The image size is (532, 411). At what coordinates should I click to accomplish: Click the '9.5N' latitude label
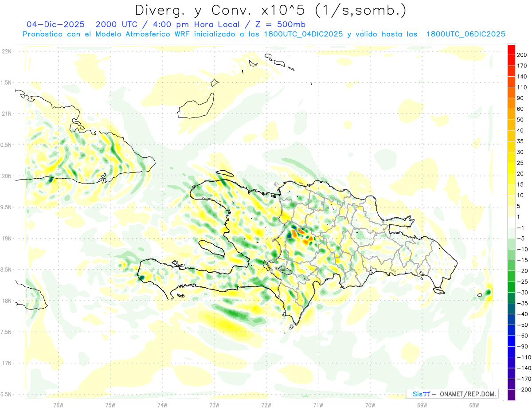tap(6, 207)
